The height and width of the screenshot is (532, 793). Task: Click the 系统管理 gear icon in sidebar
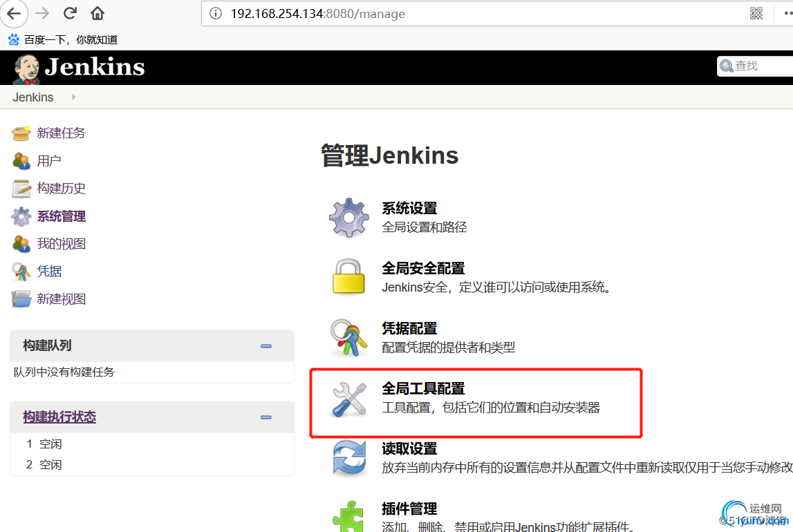tap(21, 216)
